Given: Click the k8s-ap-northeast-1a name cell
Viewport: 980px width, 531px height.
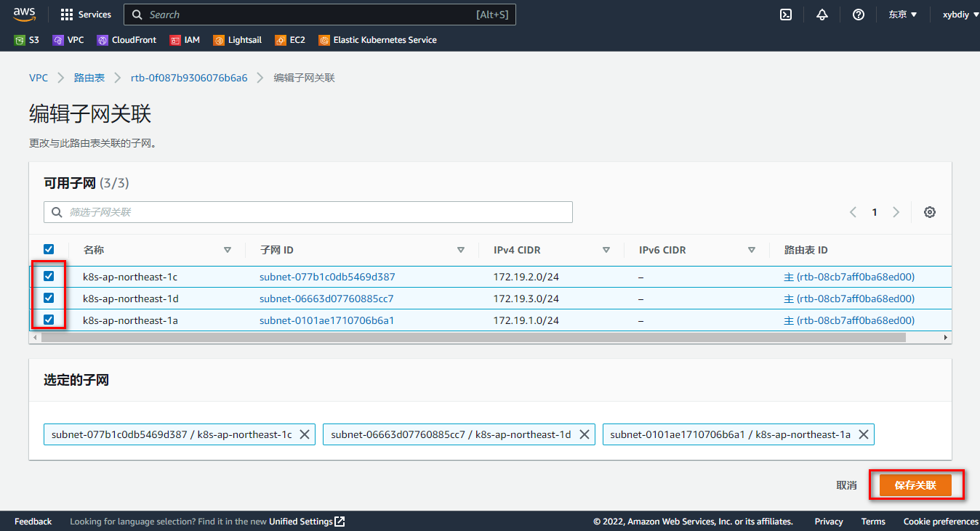Looking at the screenshot, I should 130,320.
